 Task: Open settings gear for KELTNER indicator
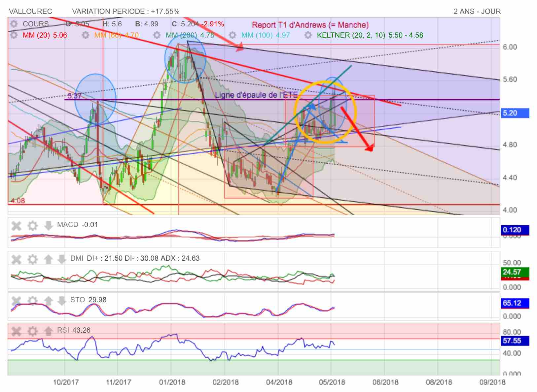click(x=308, y=35)
